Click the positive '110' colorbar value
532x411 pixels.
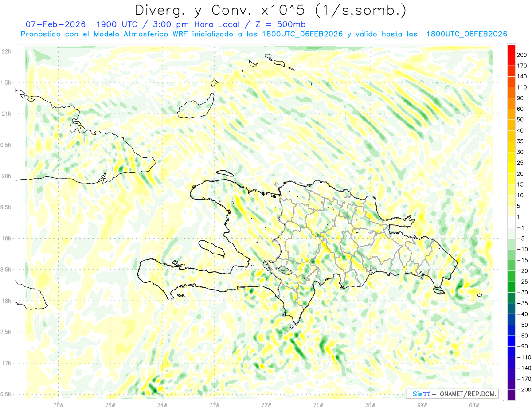coord(523,87)
